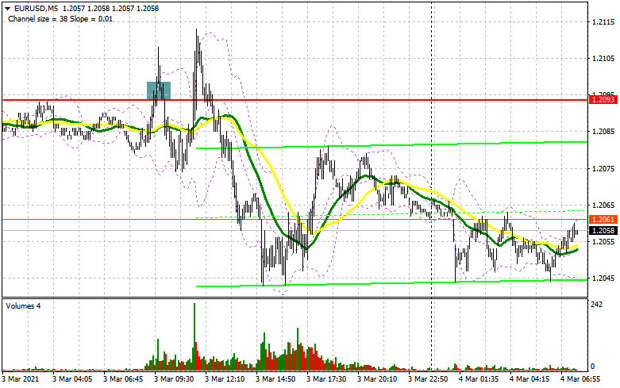This screenshot has height=388, width=620.
Task: Click the Volumes 4 indicator label
Action: [23, 306]
